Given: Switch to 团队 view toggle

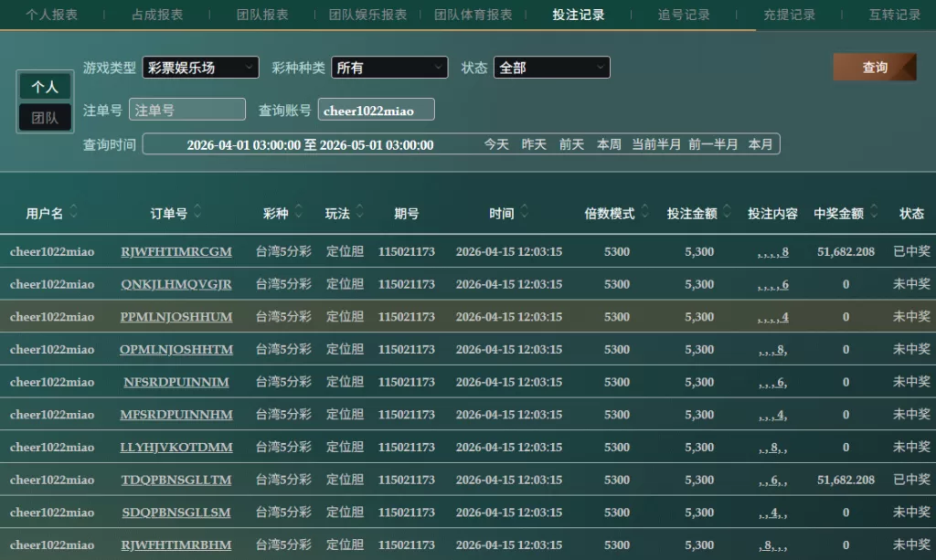Looking at the screenshot, I should click(45, 118).
